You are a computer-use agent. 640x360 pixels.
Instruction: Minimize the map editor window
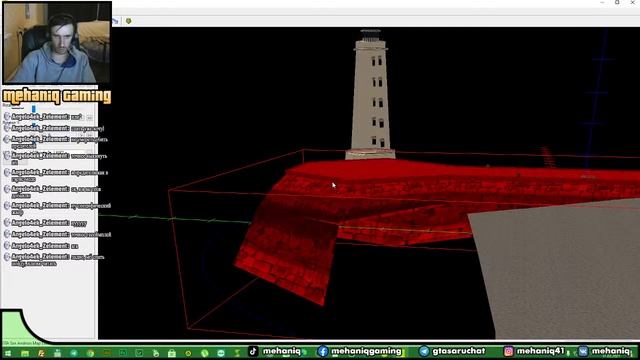602,3
